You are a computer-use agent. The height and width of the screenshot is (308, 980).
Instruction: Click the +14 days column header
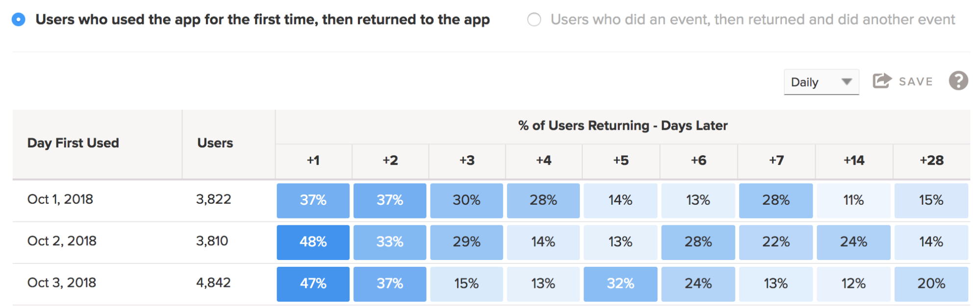pyautogui.click(x=854, y=161)
